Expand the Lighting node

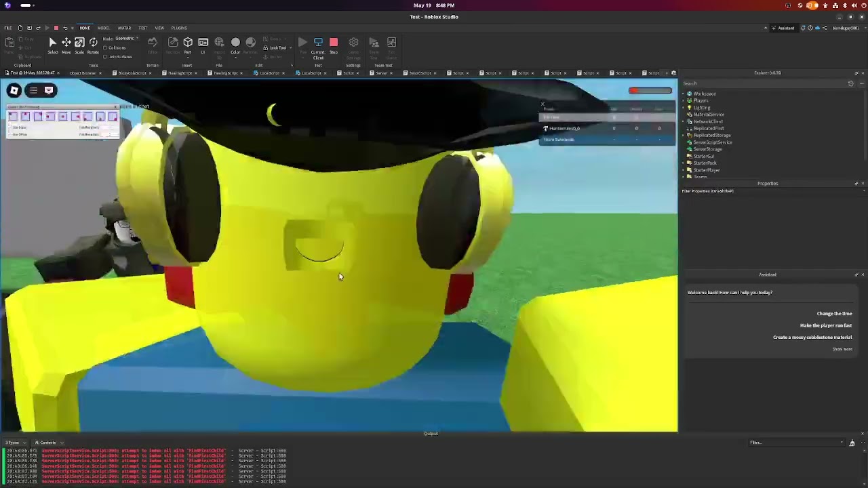click(x=684, y=108)
